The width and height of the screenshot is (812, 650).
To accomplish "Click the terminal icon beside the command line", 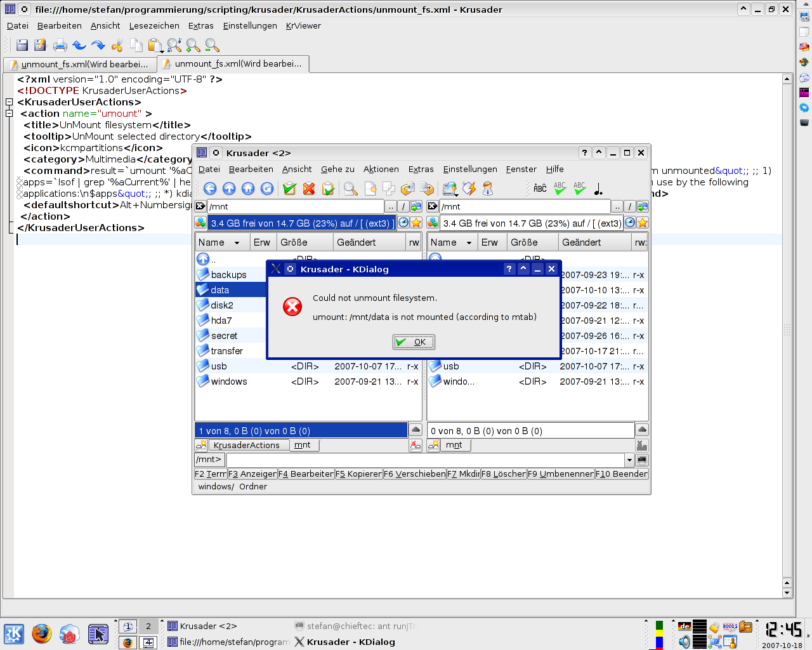I will click(x=642, y=460).
